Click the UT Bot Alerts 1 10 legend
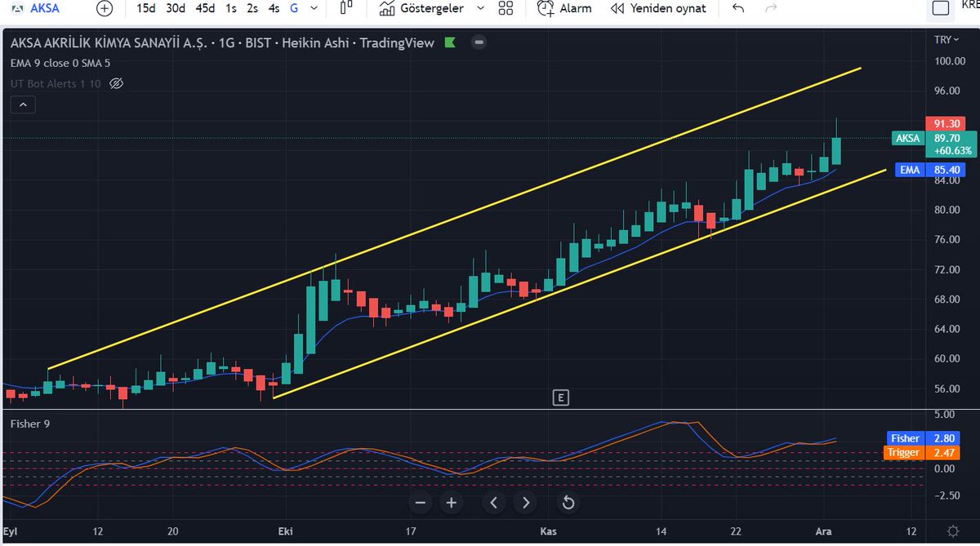 click(56, 83)
